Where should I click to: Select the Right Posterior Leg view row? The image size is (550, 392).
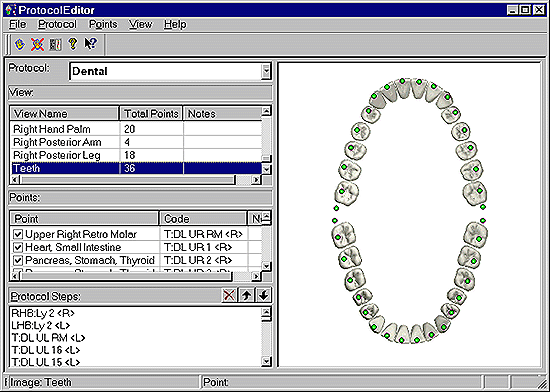click(136, 155)
